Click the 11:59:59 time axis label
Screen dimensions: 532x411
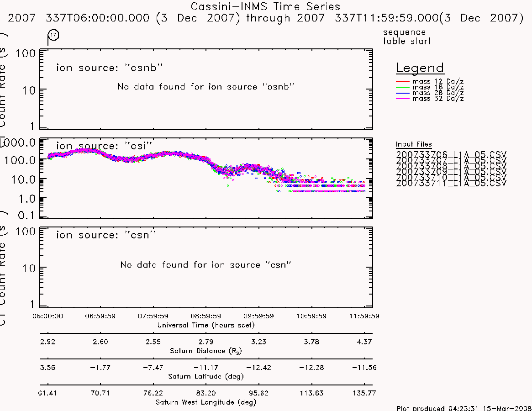pos(364,316)
